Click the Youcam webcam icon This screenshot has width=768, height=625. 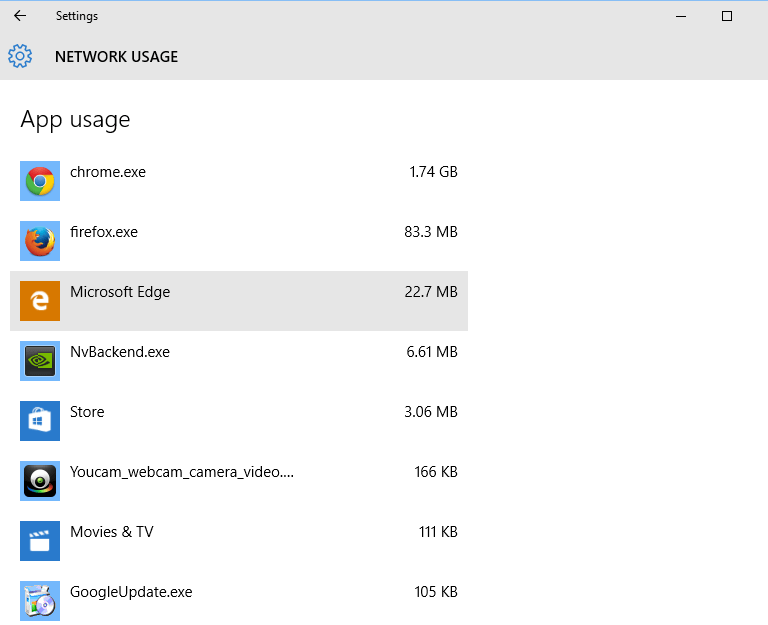pos(40,481)
